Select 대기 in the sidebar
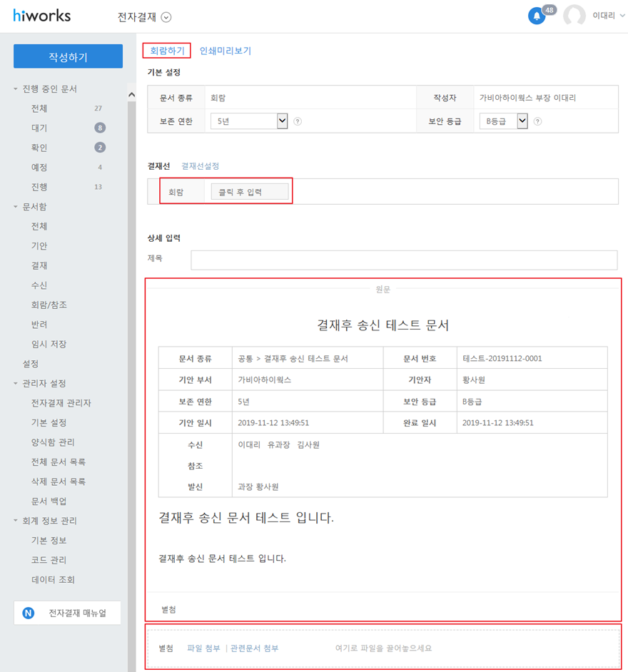 pyautogui.click(x=39, y=128)
